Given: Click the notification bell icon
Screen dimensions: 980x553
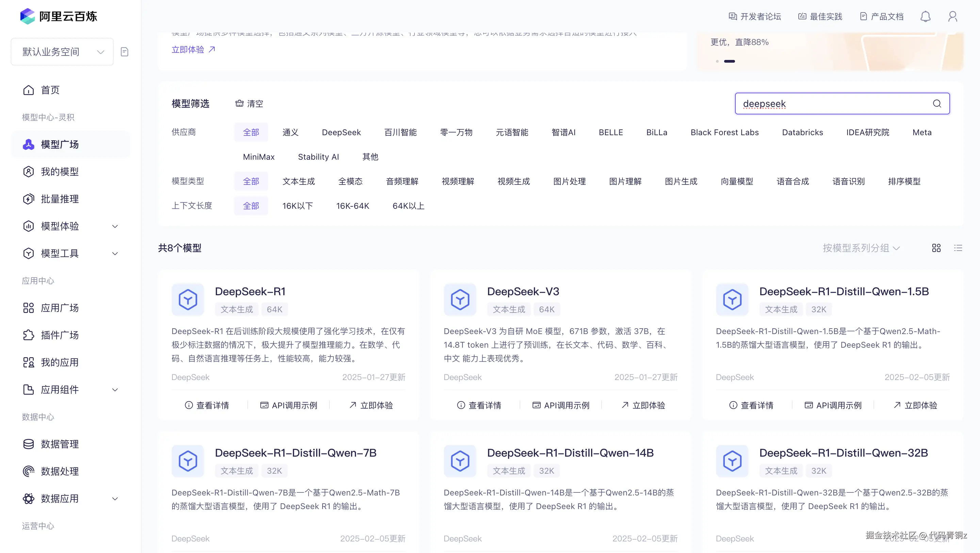Looking at the screenshot, I should 925,16.
